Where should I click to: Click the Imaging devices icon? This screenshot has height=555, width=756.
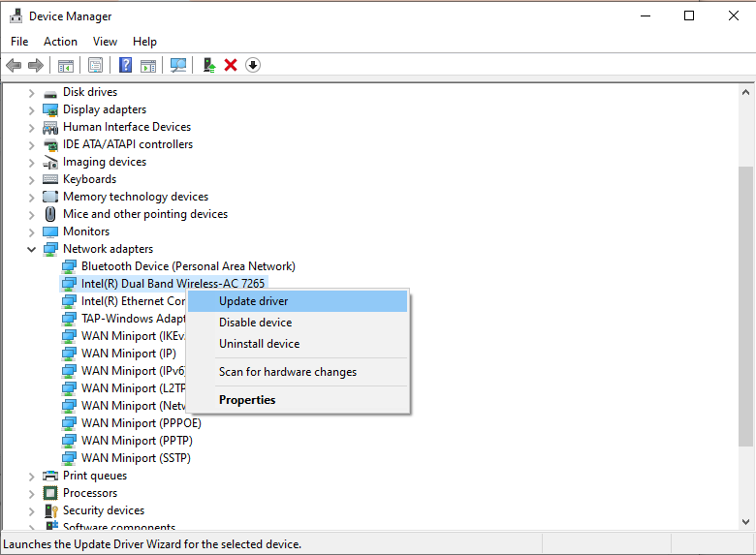[50, 163]
